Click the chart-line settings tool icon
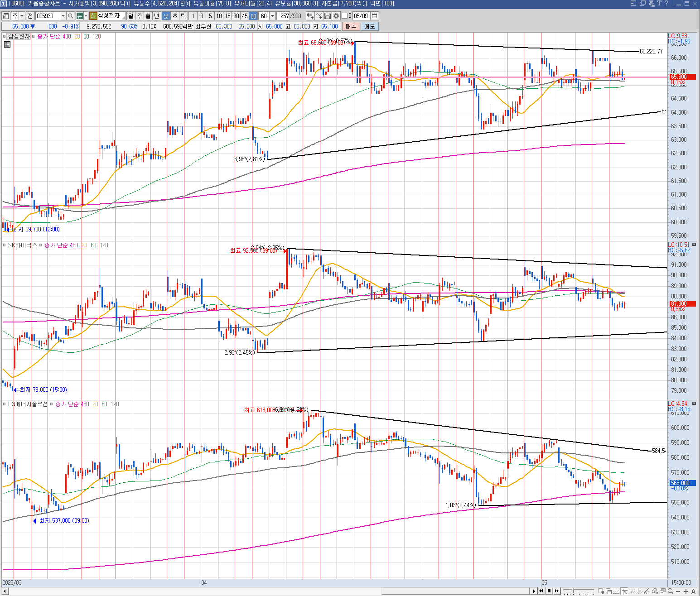This screenshot has width=700, height=596. (319, 16)
